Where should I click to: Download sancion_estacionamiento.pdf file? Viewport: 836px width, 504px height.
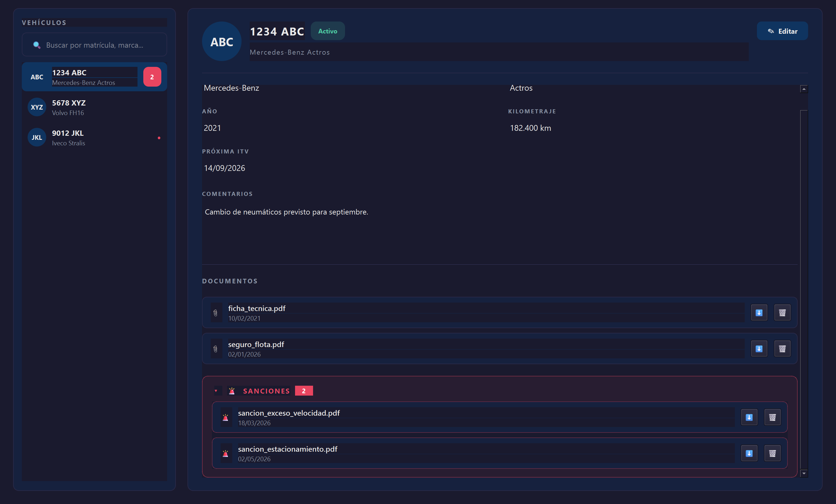click(x=749, y=453)
